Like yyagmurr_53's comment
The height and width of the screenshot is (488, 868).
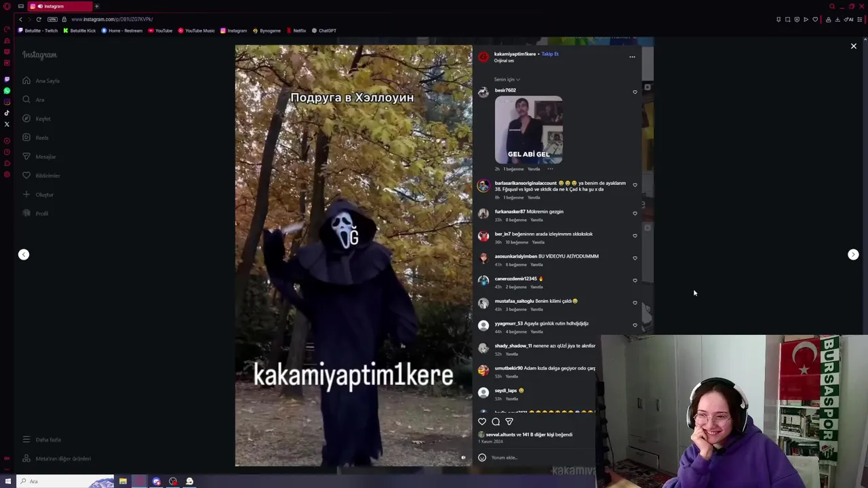(x=635, y=325)
